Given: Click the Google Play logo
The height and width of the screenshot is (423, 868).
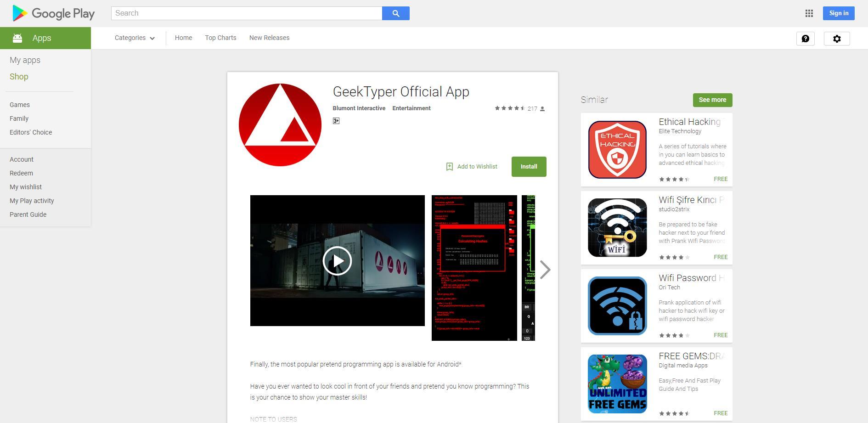Looking at the screenshot, I should [53, 13].
